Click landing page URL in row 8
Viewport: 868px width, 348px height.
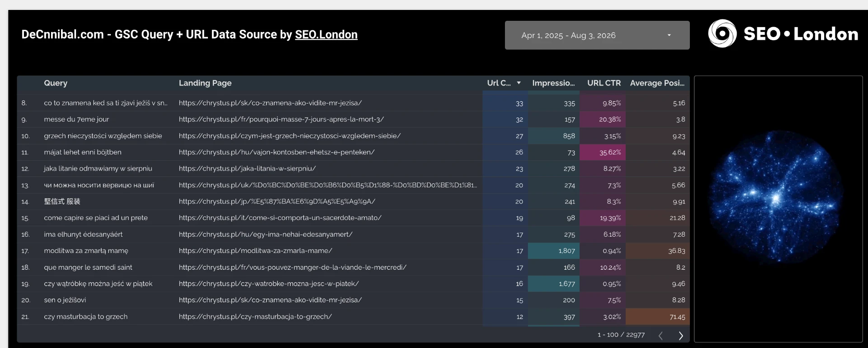pyautogui.click(x=270, y=103)
